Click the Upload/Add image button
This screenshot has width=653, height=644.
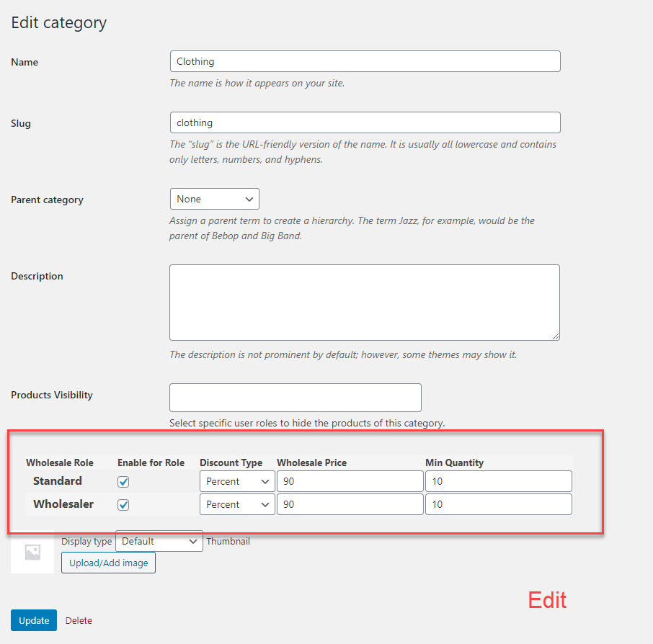(x=108, y=563)
